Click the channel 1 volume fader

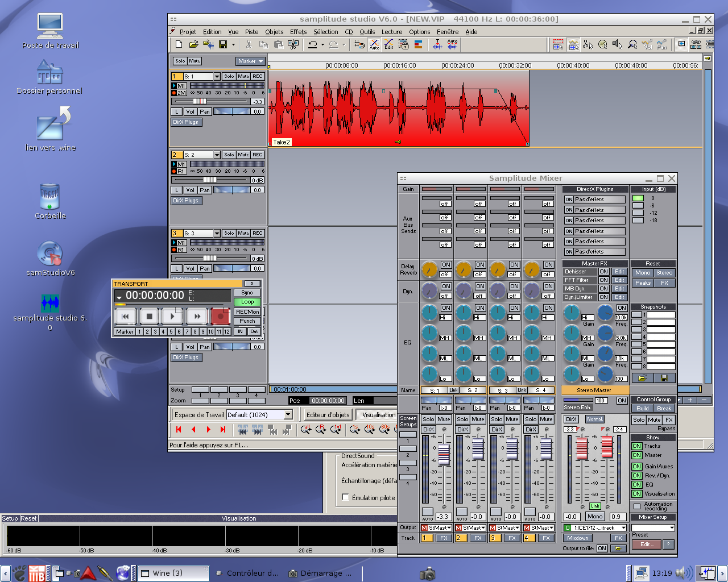click(x=444, y=453)
